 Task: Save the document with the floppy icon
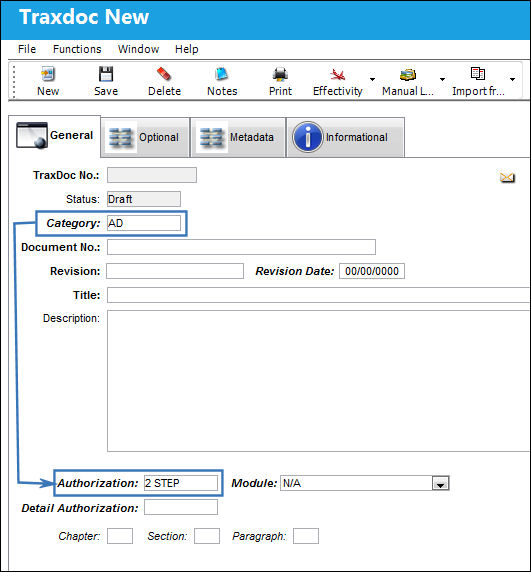click(x=106, y=74)
